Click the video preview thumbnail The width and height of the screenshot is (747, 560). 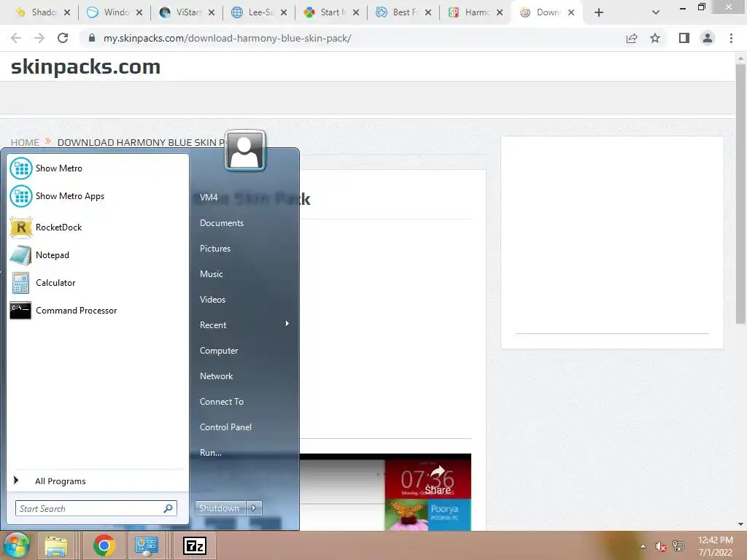click(x=385, y=492)
